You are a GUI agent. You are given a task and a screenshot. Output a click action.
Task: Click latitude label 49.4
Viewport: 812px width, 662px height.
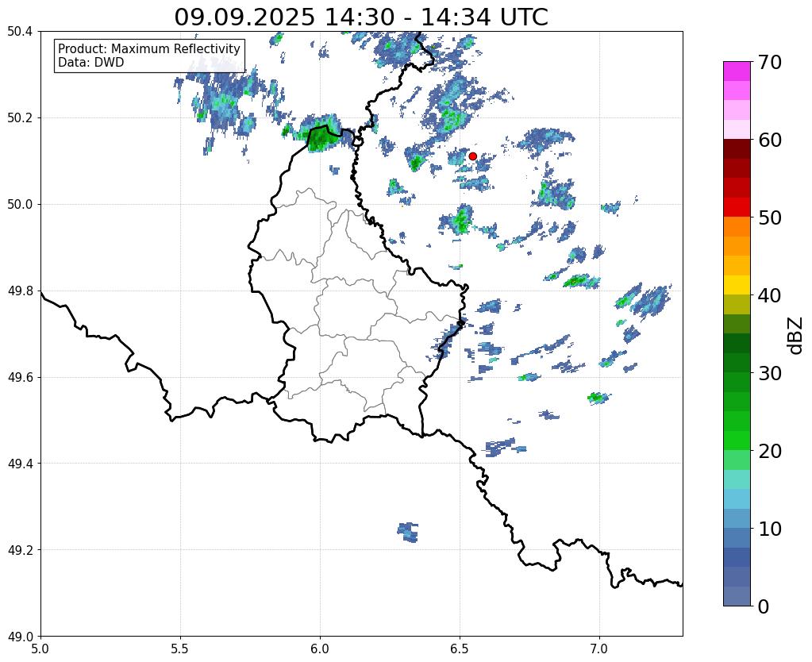pos(20,464)
